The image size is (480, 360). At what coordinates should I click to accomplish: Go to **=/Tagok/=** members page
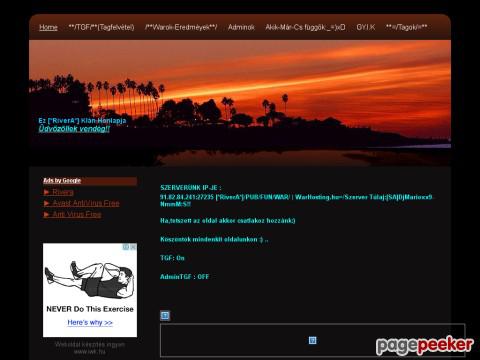click(x=406, y=27)
